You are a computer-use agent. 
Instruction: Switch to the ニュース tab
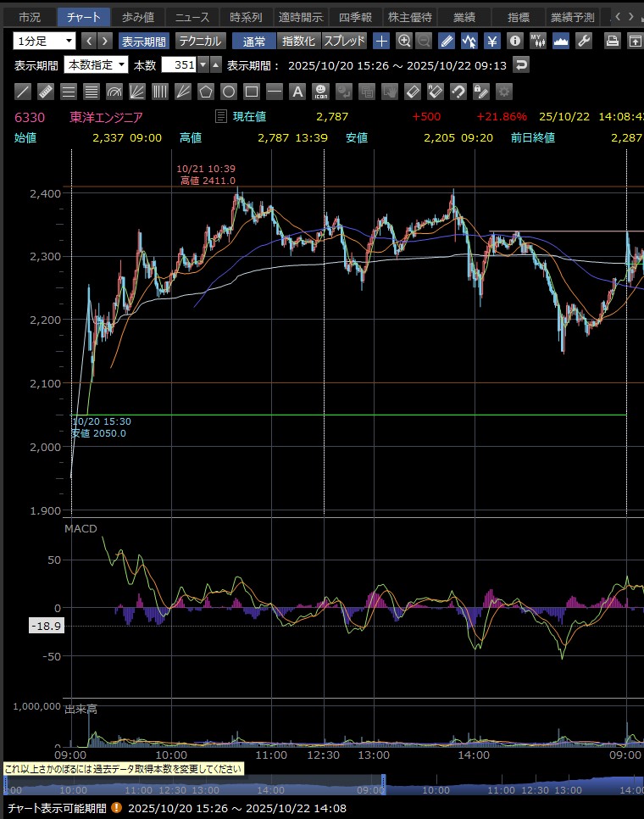pyautogui.click(x=192, y=17)
